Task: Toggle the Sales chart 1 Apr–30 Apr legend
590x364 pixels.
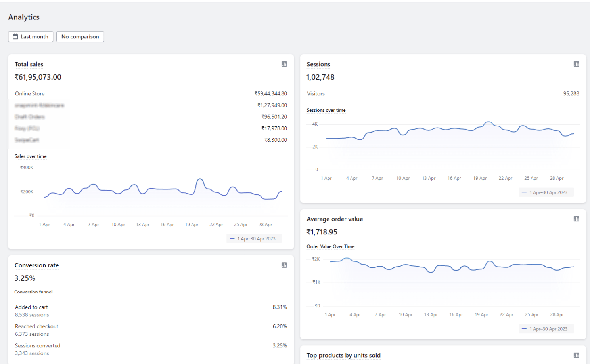Action: click(254, 239)
